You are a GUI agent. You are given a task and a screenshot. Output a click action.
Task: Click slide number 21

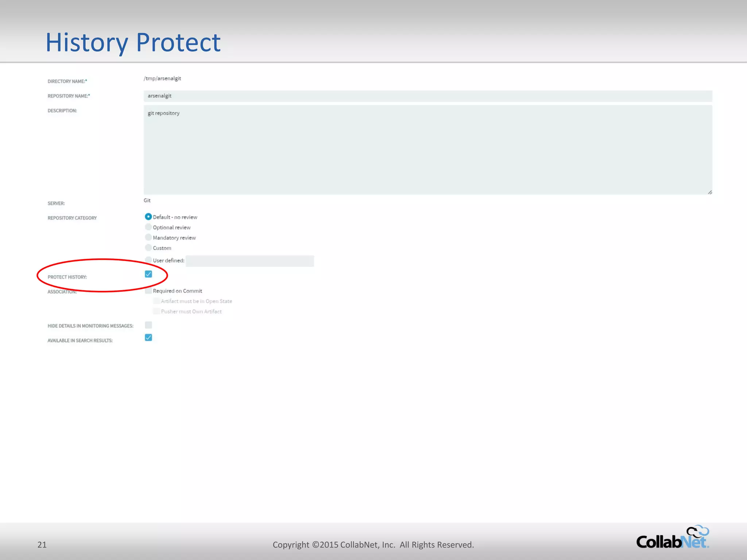(x=42, y=545)
